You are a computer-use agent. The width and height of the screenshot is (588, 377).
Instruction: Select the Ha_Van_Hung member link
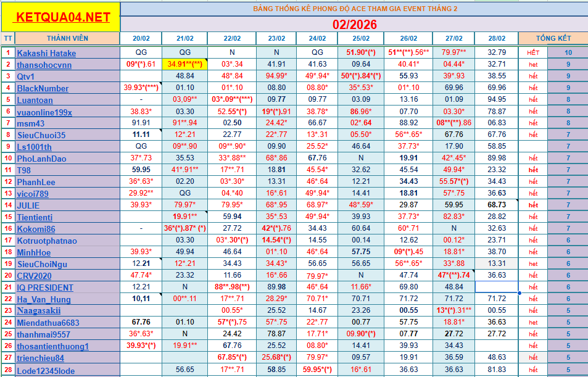[x=44, y=299]
